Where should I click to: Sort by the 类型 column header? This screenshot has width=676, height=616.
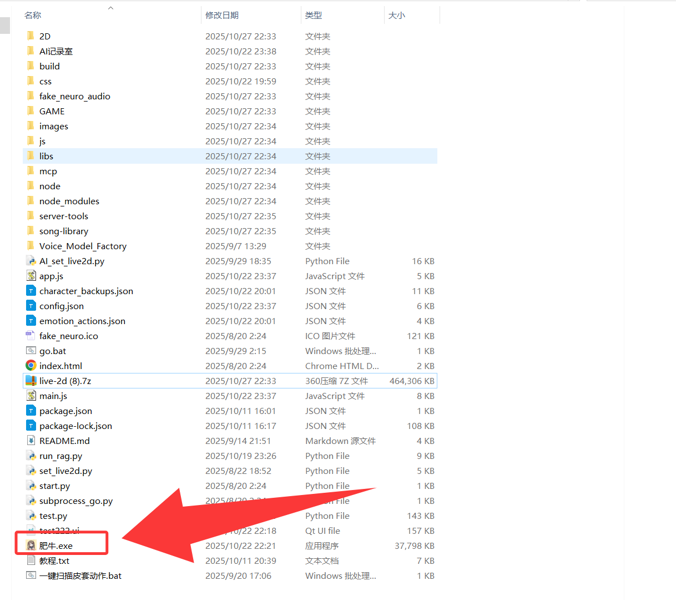coord(314,16)
